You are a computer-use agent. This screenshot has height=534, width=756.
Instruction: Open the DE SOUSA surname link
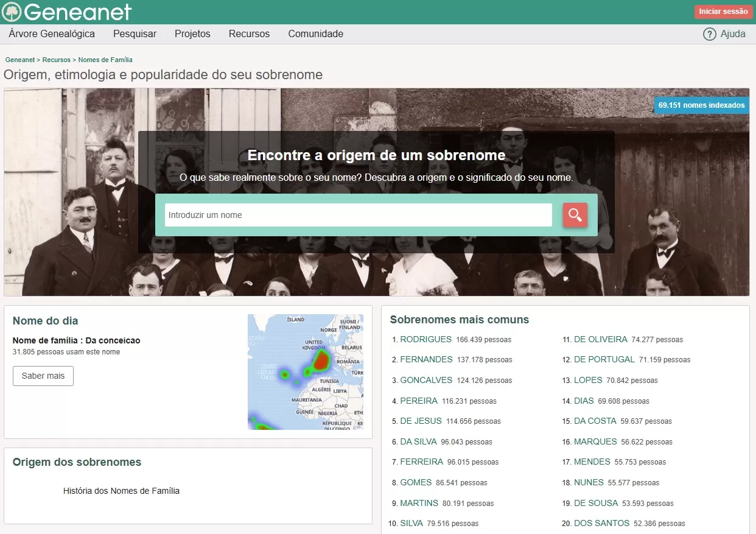point(596,503)
